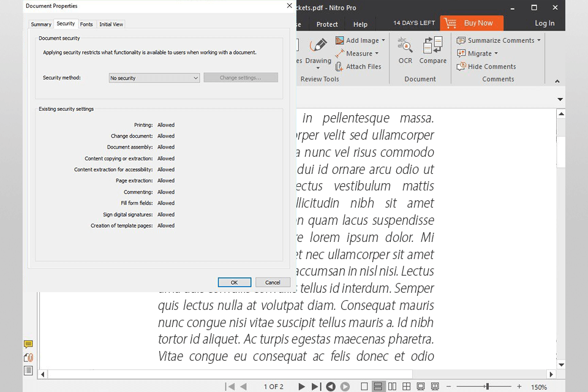Click the horizontal scrollbar left arrow

point(43,374)
